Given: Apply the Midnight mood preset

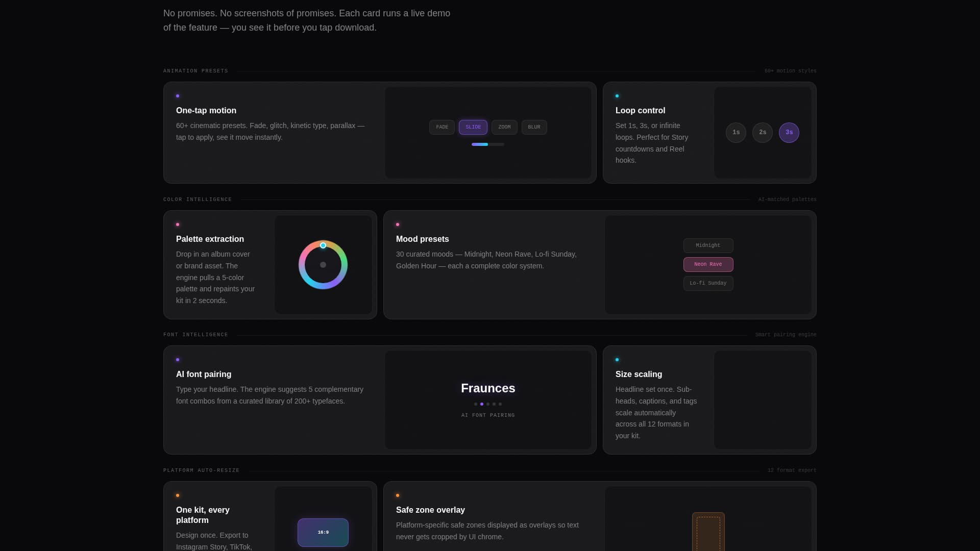Looking at the screenshot, I should point(708,245).
